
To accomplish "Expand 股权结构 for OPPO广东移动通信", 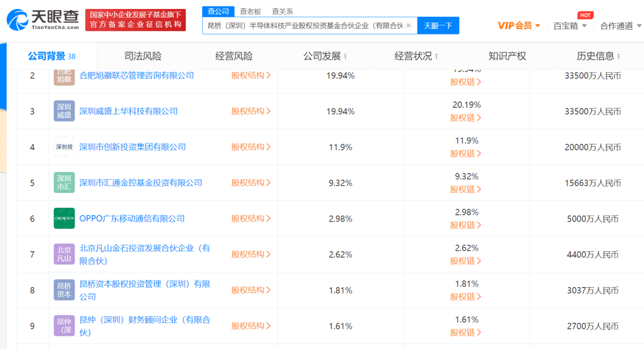I will pos(250,219).
